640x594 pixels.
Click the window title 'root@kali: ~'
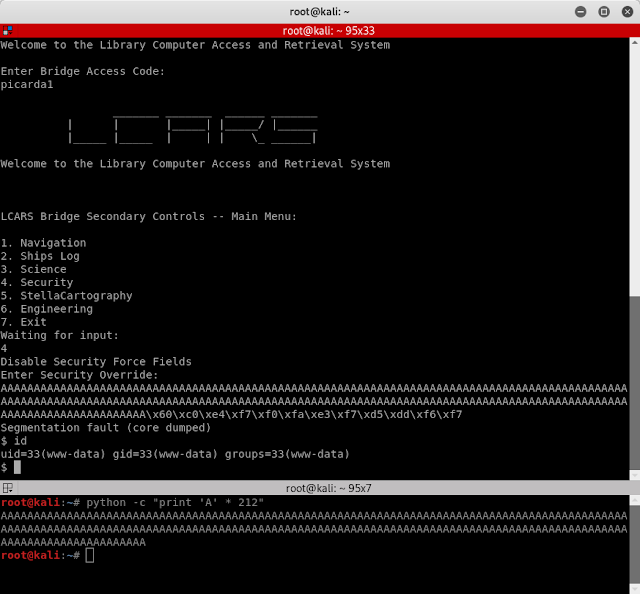[320, 12]
